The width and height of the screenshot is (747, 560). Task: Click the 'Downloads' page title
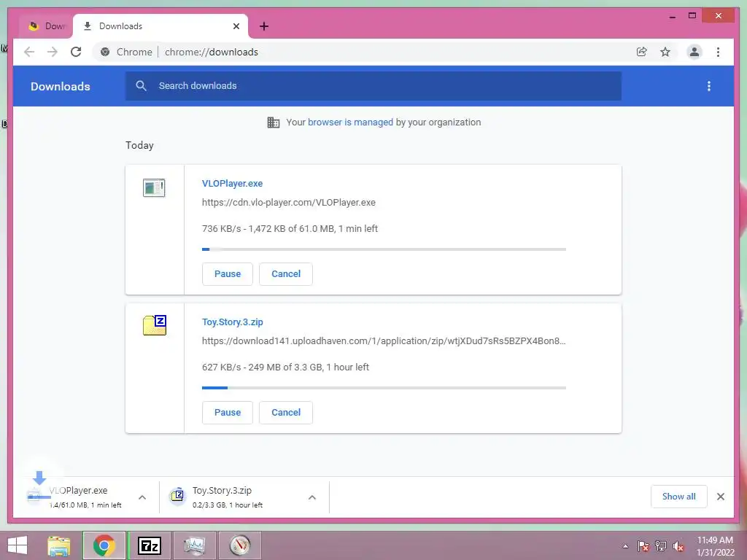click(x=61, y=86)
